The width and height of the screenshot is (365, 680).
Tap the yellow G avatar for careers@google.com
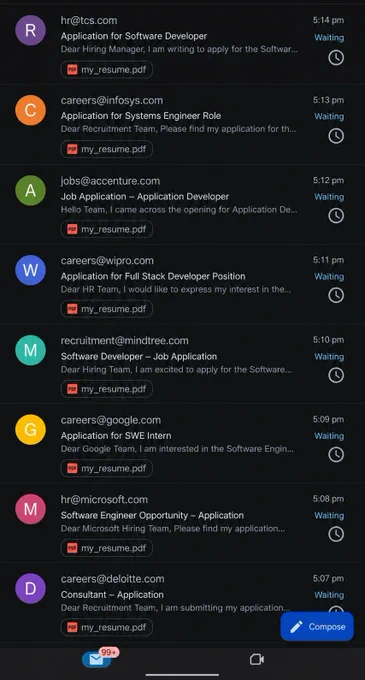pos(30,429)
